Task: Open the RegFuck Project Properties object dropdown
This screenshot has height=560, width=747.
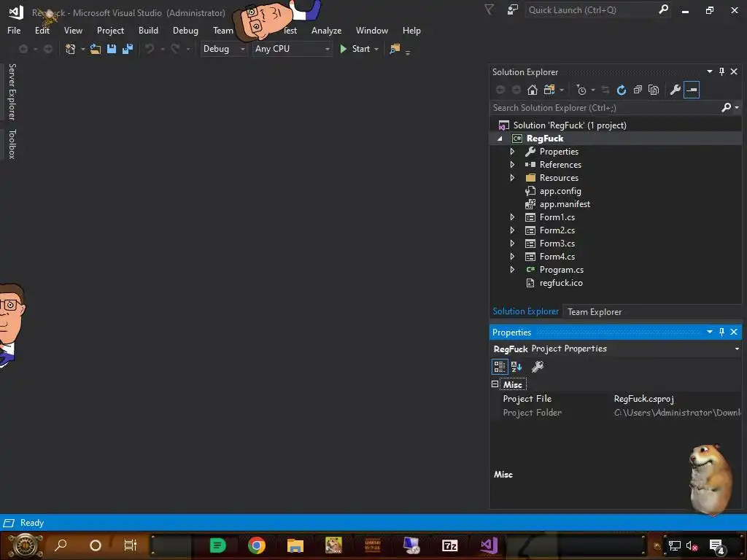Action: [737, 349]
